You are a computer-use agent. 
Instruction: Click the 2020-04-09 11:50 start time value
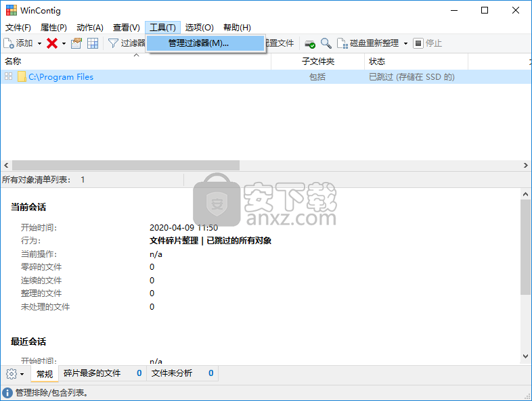[x=183, y=227]
